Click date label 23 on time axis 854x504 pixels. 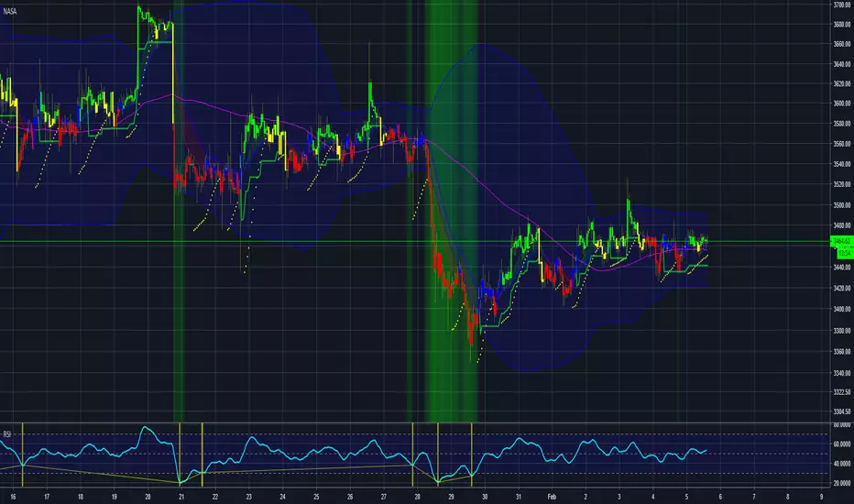(249, 497)
